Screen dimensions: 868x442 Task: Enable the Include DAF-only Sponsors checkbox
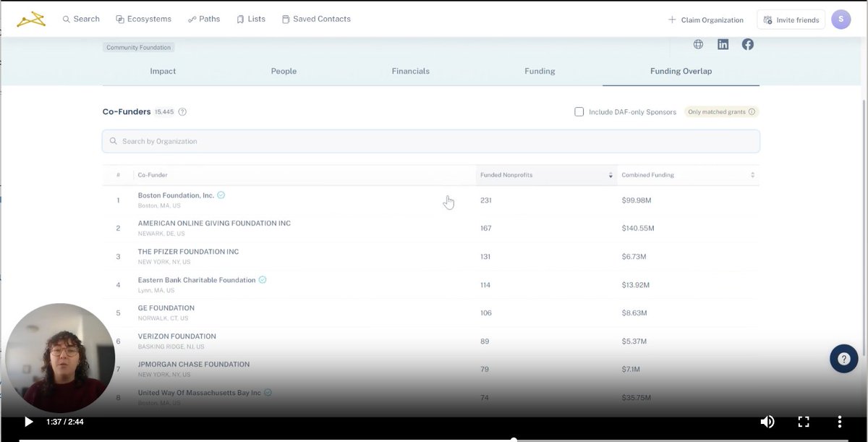579,111
